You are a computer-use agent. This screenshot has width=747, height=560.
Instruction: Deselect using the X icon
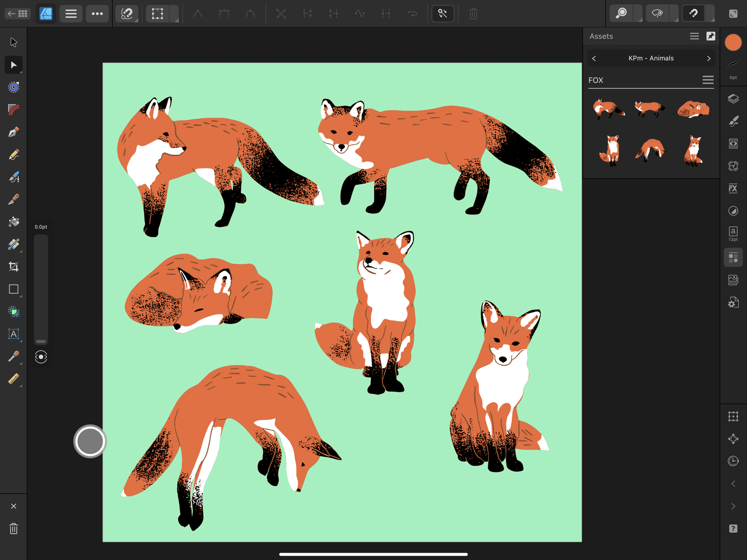pyautogui.click(x=14, y=506)
